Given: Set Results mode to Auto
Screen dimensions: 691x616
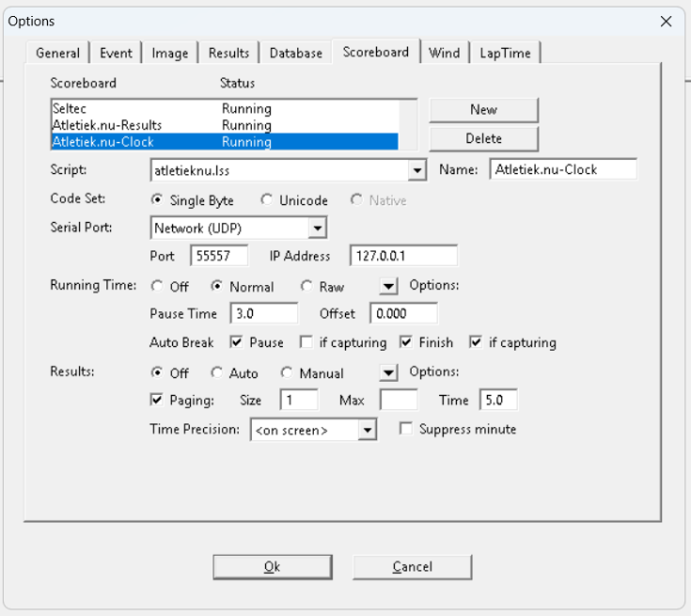Looking at the screenshot, I should [217, 373].
